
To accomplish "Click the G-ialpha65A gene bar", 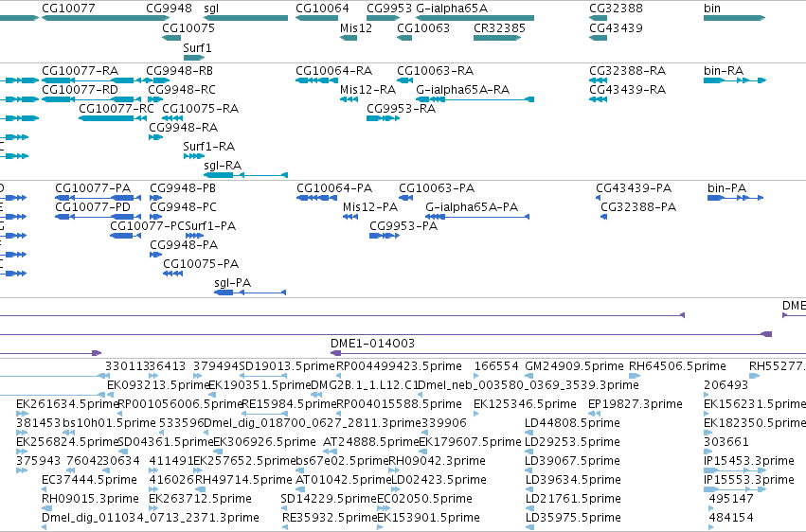I will pyautogui.click(x=475, y=18).
